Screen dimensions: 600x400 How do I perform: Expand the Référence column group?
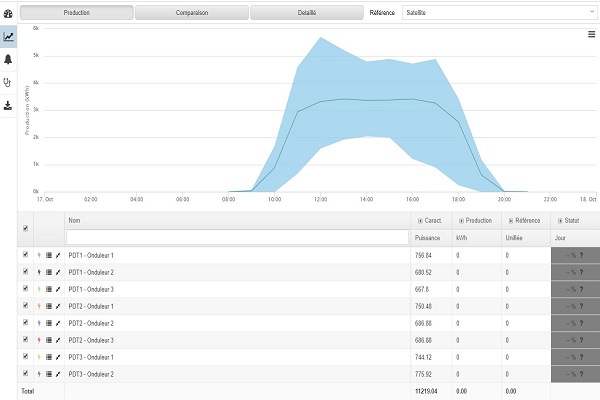pos(510,221)
